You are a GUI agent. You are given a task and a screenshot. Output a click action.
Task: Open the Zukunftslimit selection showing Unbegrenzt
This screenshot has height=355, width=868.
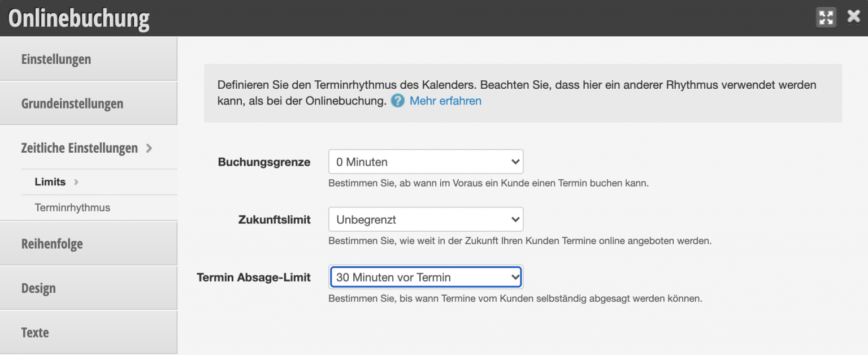tap(426, 219)
